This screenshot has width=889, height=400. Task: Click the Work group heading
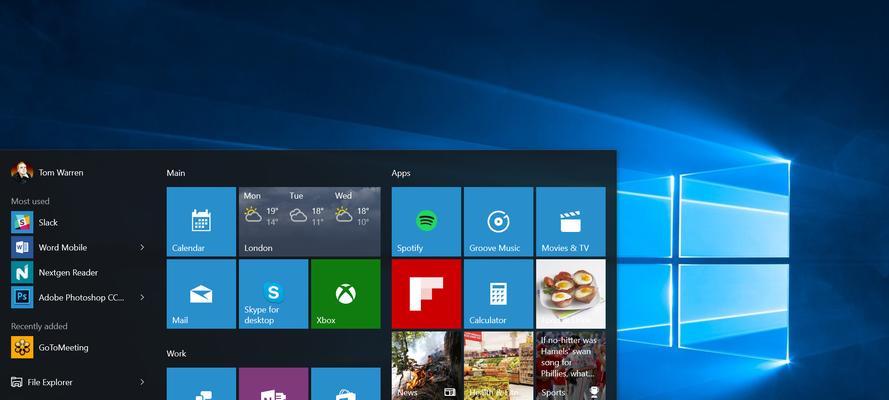(176, 354)
